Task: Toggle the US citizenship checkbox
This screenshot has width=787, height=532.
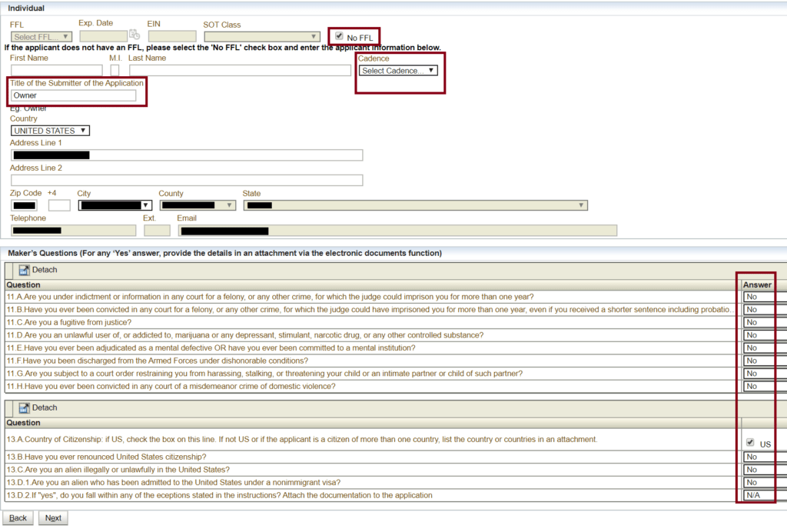Action: [x=750, y=443]
